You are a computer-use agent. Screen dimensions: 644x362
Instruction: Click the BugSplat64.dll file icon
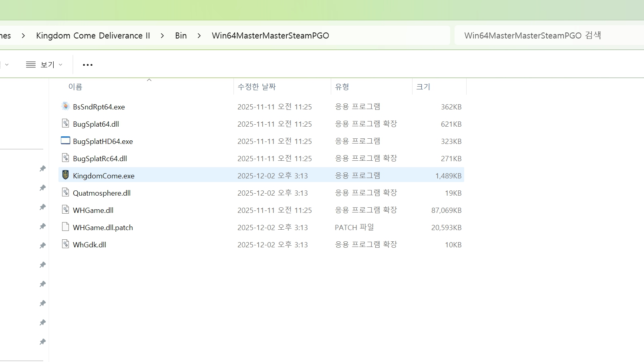click(65, 123)
